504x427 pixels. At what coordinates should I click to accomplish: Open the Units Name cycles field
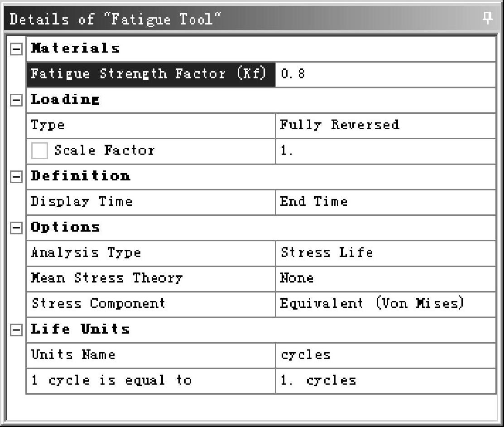pos(385,355)
